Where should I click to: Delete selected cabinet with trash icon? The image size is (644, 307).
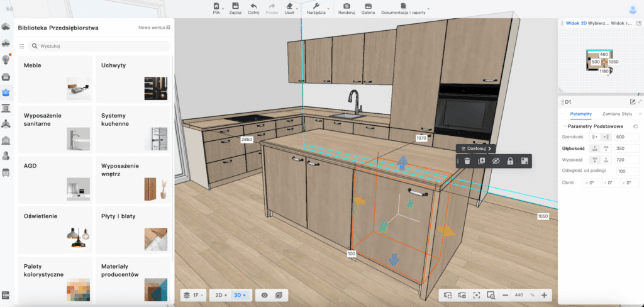pyautogui.click(x=467, y=161)
